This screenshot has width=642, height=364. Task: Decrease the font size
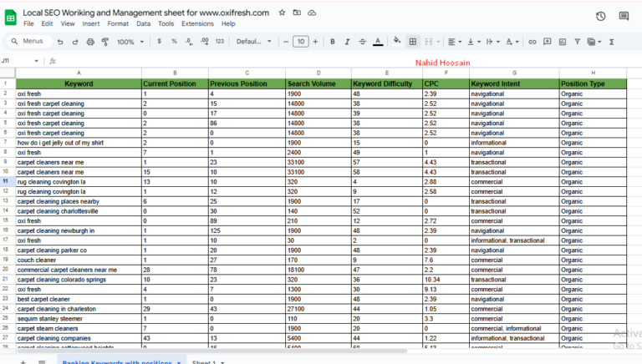click(286, 42)
